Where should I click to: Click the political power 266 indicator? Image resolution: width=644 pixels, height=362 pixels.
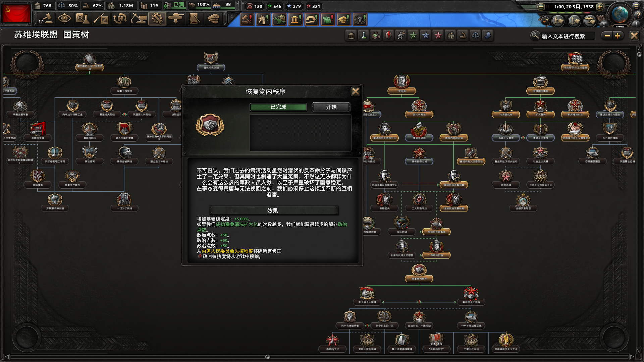click(43, 6)
